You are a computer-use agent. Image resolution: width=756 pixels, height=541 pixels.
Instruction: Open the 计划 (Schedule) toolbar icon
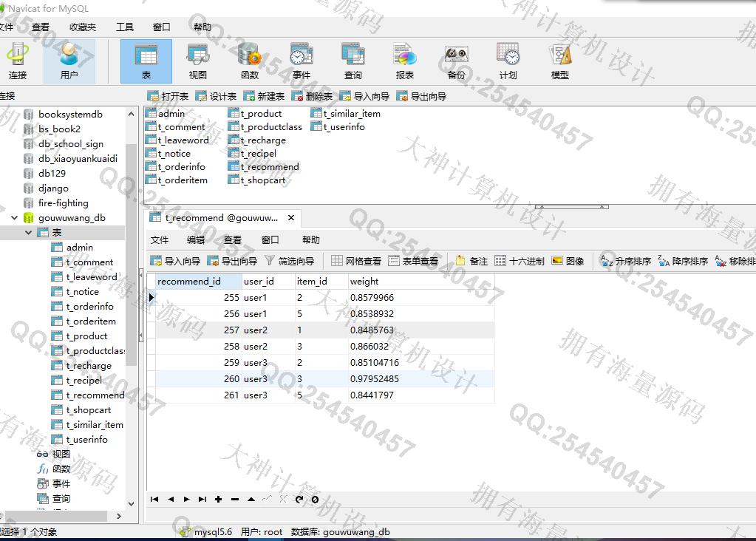click(x=508, y=61)
